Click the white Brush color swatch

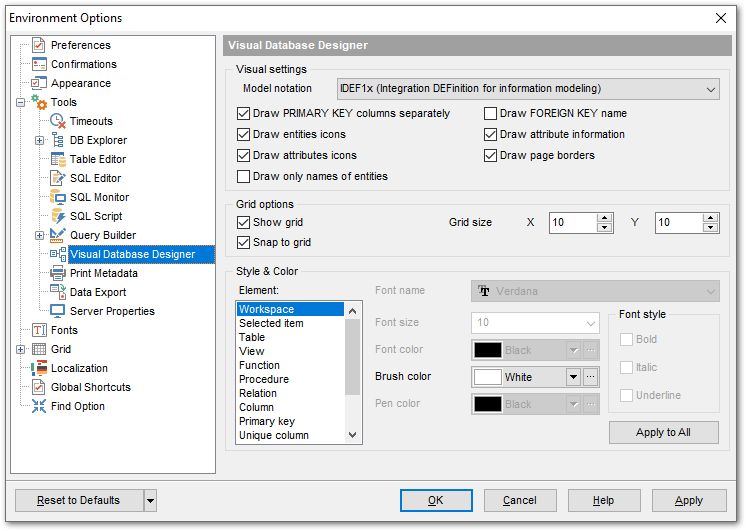tap(488, 377)
